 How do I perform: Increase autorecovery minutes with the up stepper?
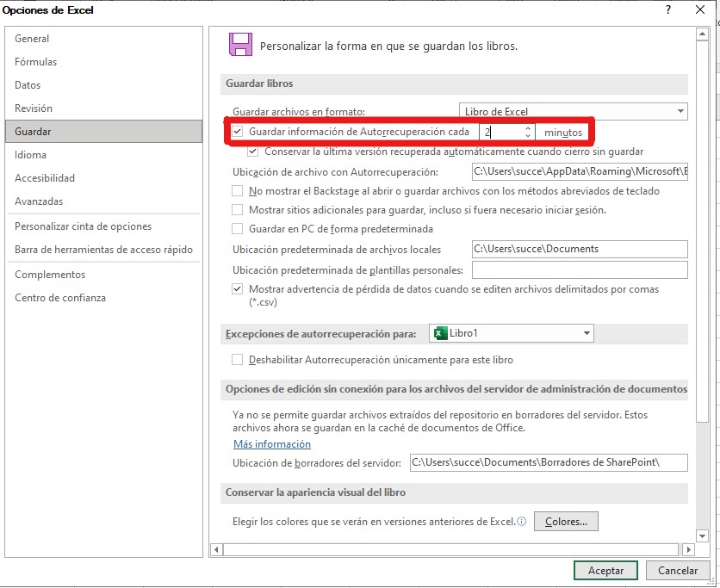click(x=529, y=127)
